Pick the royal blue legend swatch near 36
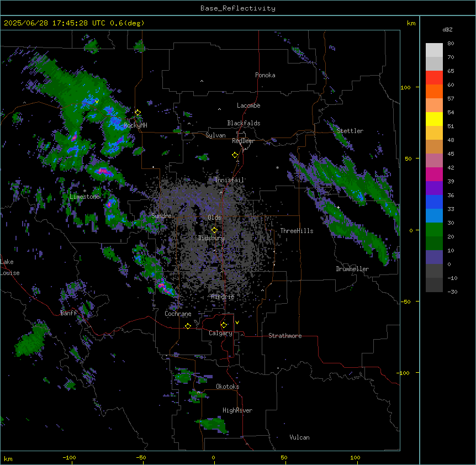Image resolution: width=476 pixels, height=465 pixels. [x=434, y=202]
